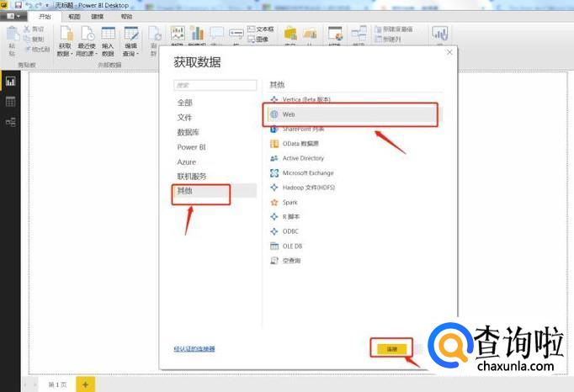
Task: Switch to the 开始 ribbon tab
Action: (45, 17)
